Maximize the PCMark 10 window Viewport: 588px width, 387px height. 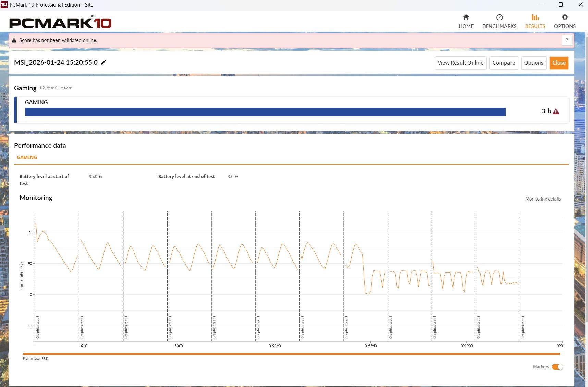pyautogui.click(x=561, y=4)
